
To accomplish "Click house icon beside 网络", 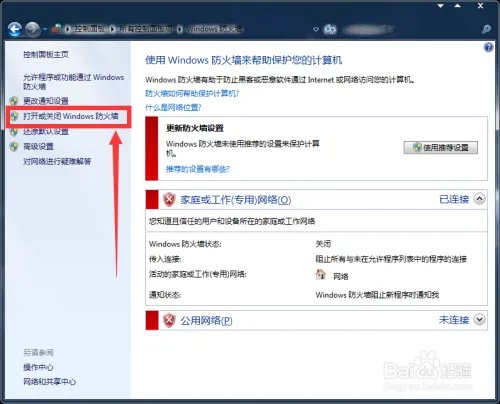I will point(320,275).
